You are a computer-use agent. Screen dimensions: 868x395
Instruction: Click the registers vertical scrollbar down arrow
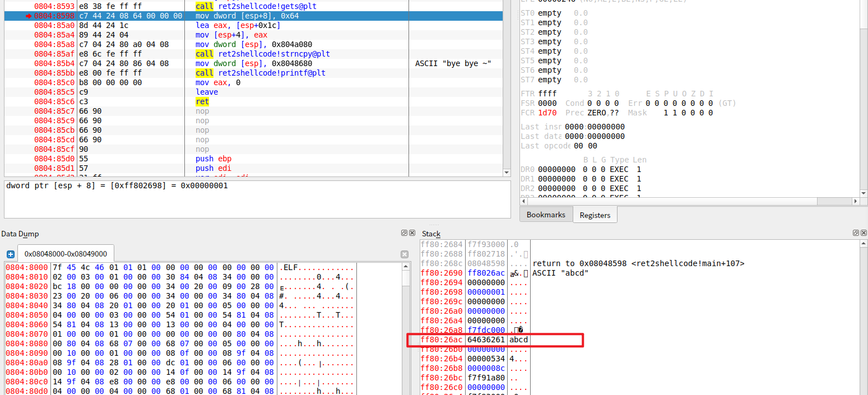point(864,194)
